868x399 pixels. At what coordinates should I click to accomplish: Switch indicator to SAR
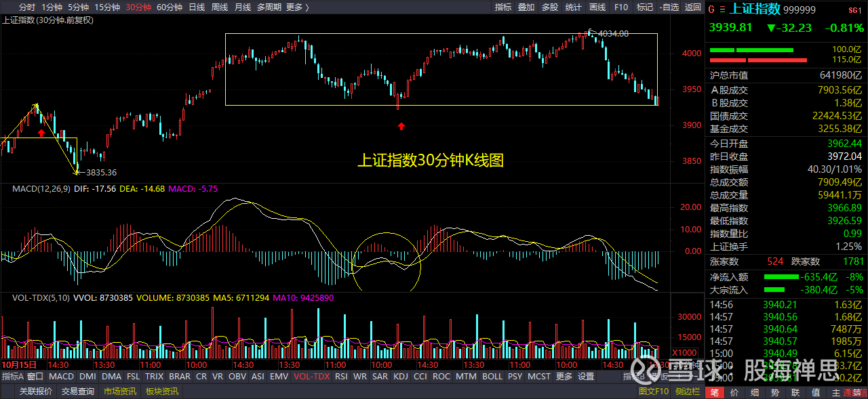coord(380,377)
